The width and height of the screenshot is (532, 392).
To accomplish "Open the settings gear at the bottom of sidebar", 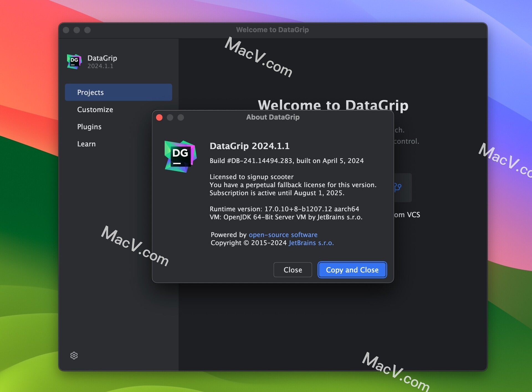I will point(74,355).
